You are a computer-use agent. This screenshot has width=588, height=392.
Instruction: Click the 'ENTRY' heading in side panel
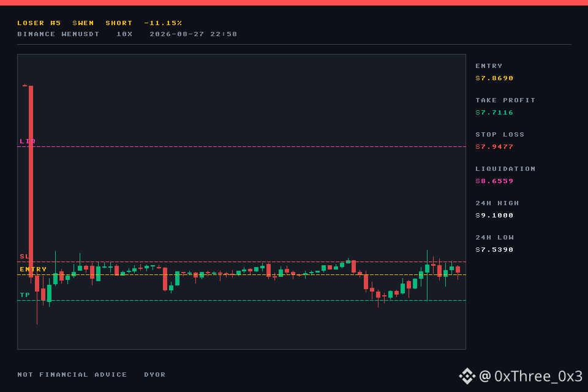pyautogui.click(x=489, y=66)
